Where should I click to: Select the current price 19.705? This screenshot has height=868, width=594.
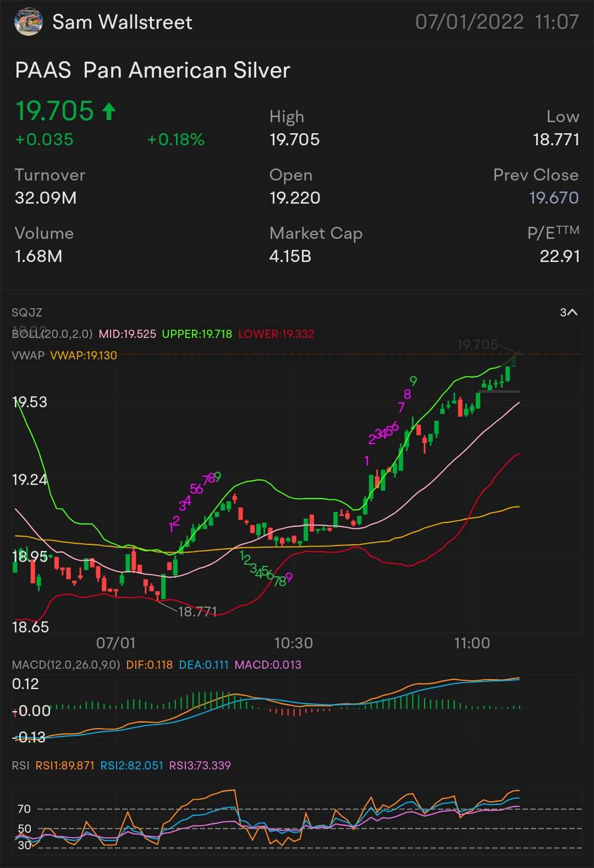54,111
